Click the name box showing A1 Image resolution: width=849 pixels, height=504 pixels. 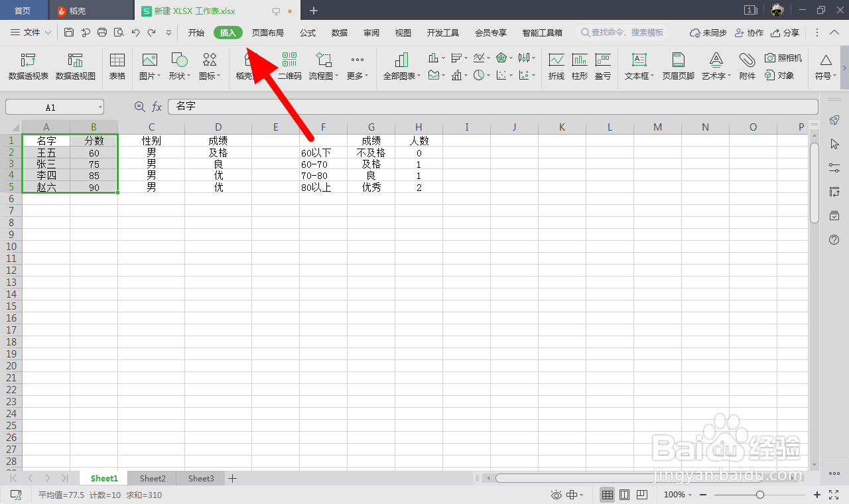(55, 107)
